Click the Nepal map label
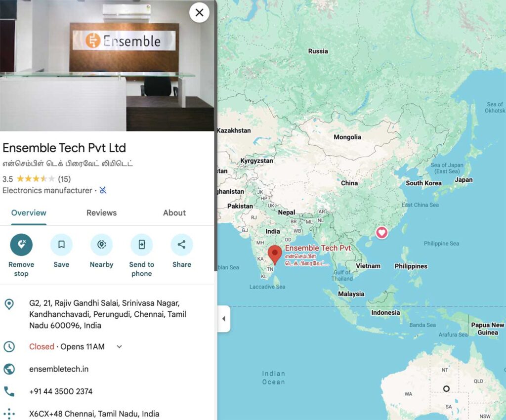This screenshot has height=420, width=506. [287, 212]
